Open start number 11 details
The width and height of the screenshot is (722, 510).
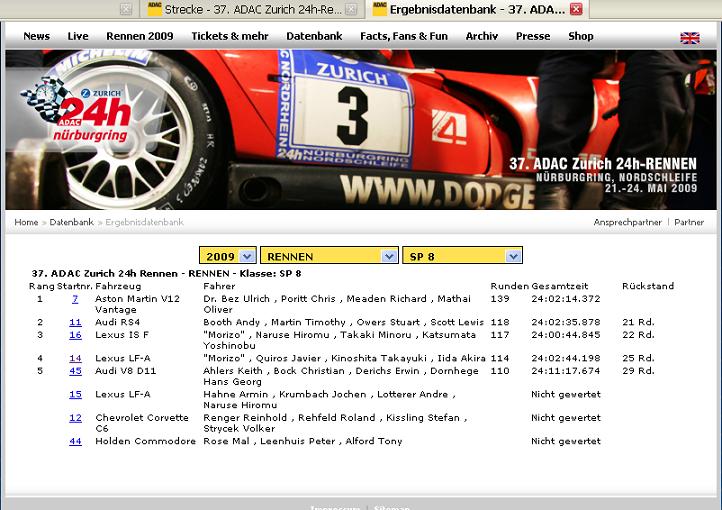[75, 322]
